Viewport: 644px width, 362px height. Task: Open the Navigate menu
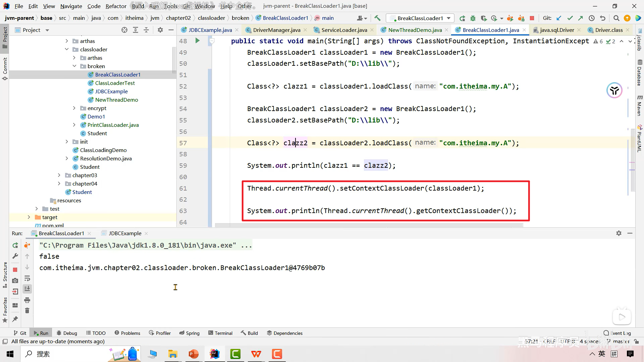(x=71, y=6)
